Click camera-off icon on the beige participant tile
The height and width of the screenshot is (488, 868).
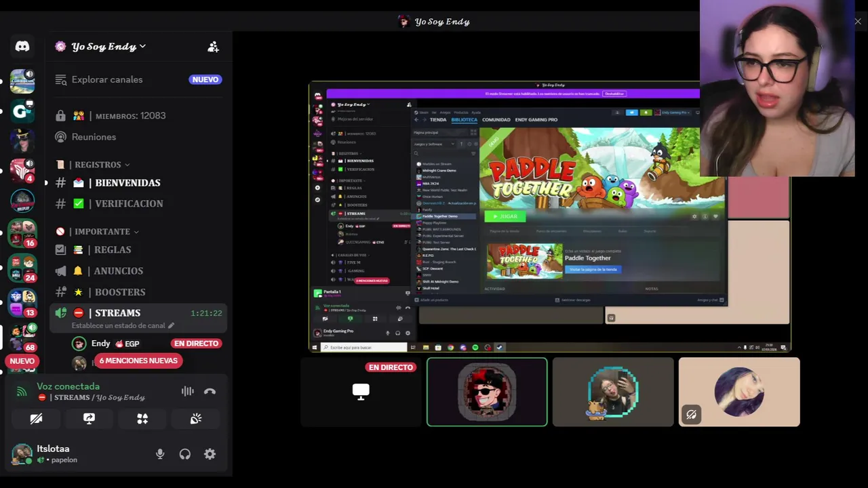pyautogui.click(x=691, y=414)
